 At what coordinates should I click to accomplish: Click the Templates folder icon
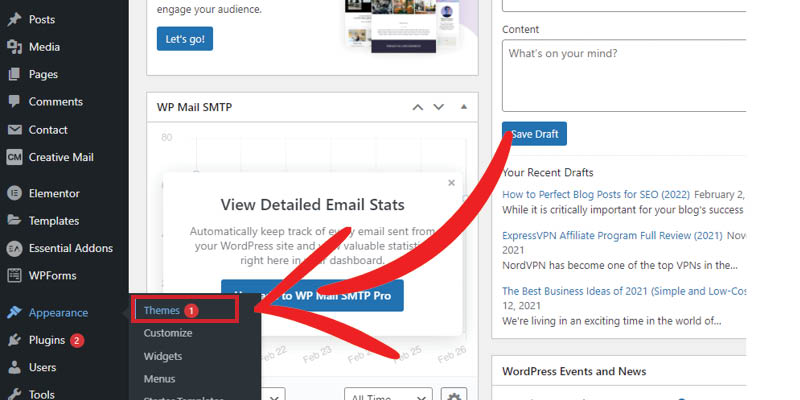pos(14,221)
